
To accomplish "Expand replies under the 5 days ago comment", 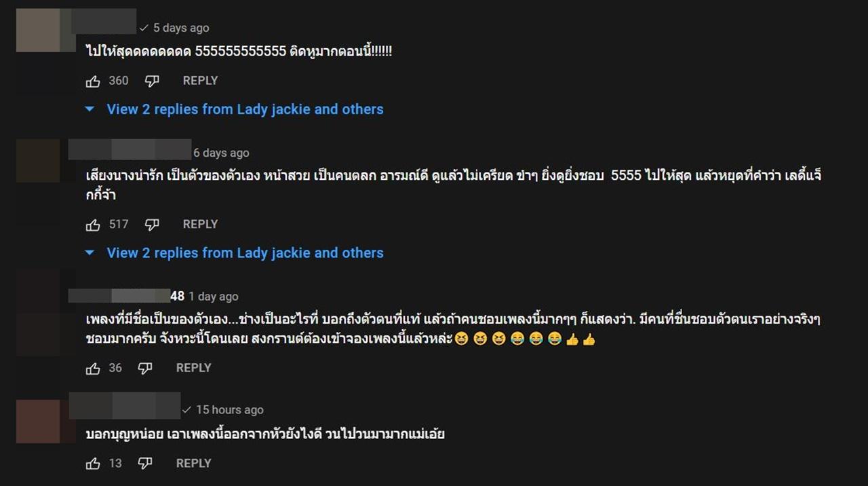I will point(234,109).
